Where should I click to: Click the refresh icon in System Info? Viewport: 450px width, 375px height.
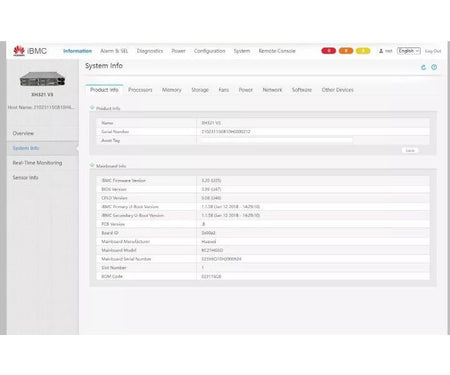pyautogui.click(x=424, y=67)
